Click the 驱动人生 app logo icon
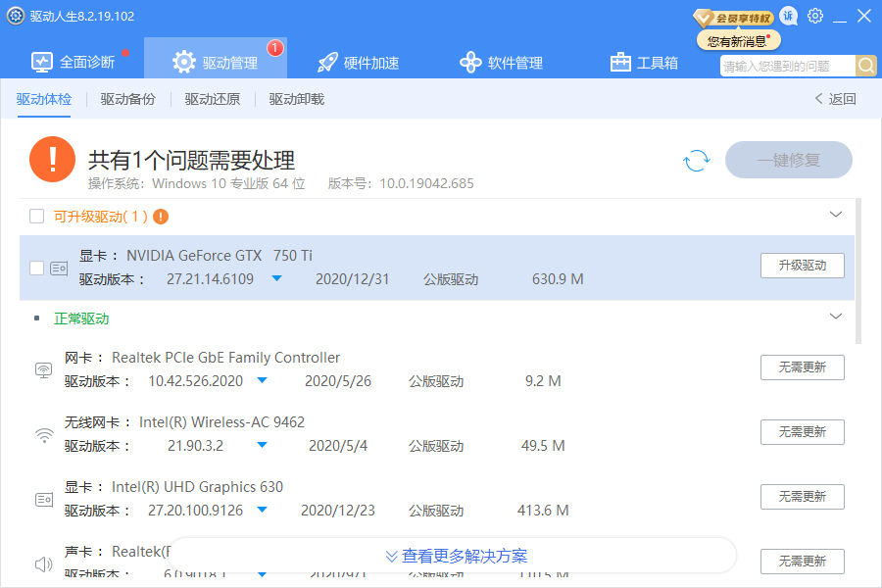The height and width of the screenshot is (588, 882). coord(16,16)
